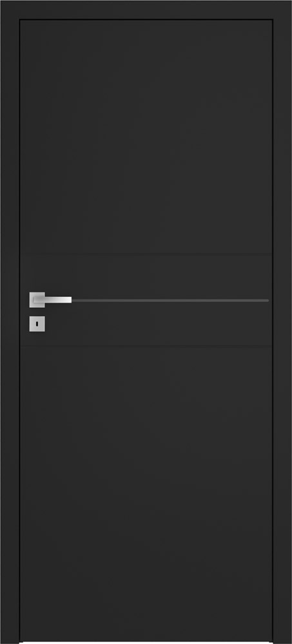Click the lower horizontal groove line
Image resolution: width=292 pixels, height=644 pixels.
(x=146, y=346)
